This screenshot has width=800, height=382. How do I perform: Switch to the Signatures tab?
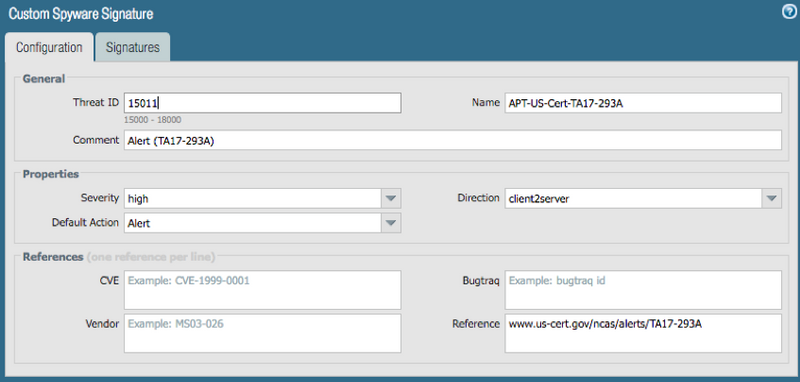pos(133,47)
